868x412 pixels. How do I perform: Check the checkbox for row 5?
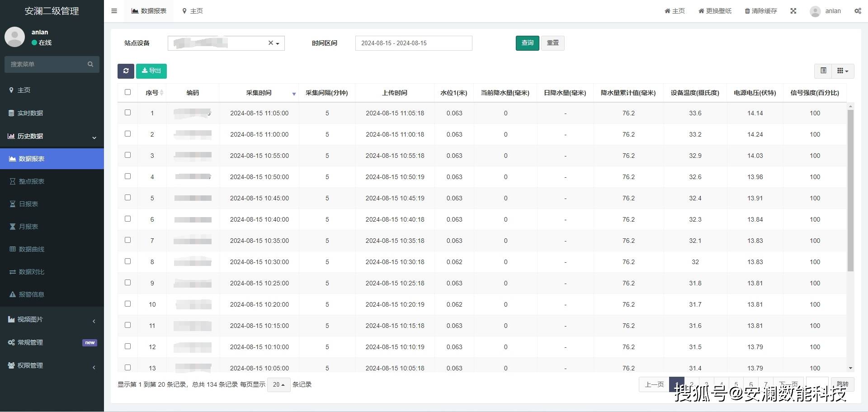tap(127, 198)
